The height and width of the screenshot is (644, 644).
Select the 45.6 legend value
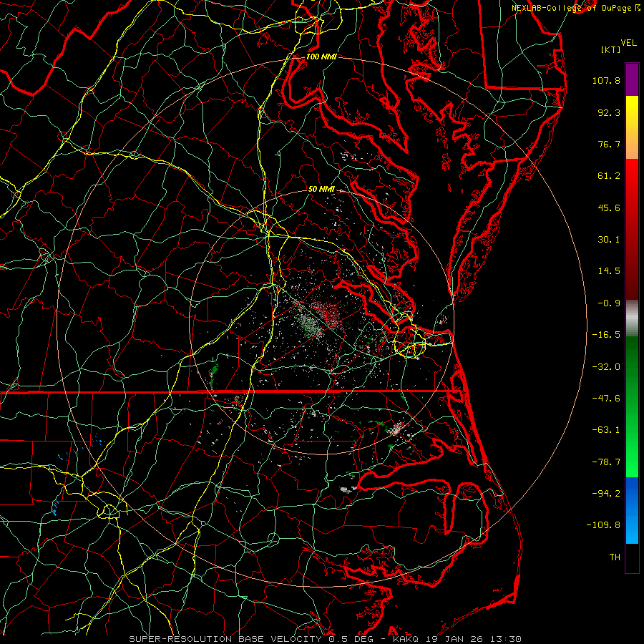click(x=609, y=208)
